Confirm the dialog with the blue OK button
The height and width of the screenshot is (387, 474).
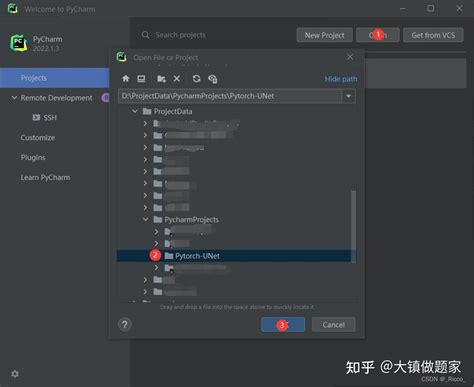coord(283,324)
